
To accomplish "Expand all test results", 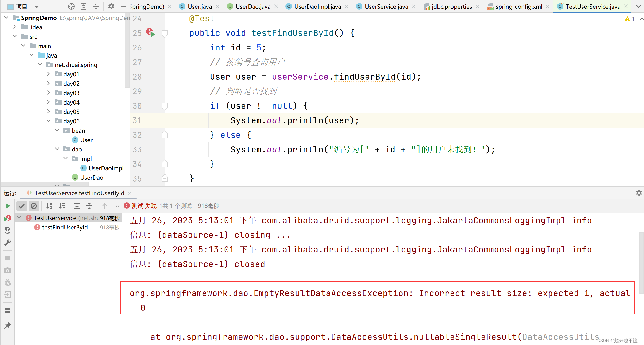I will tap(77, 206).
